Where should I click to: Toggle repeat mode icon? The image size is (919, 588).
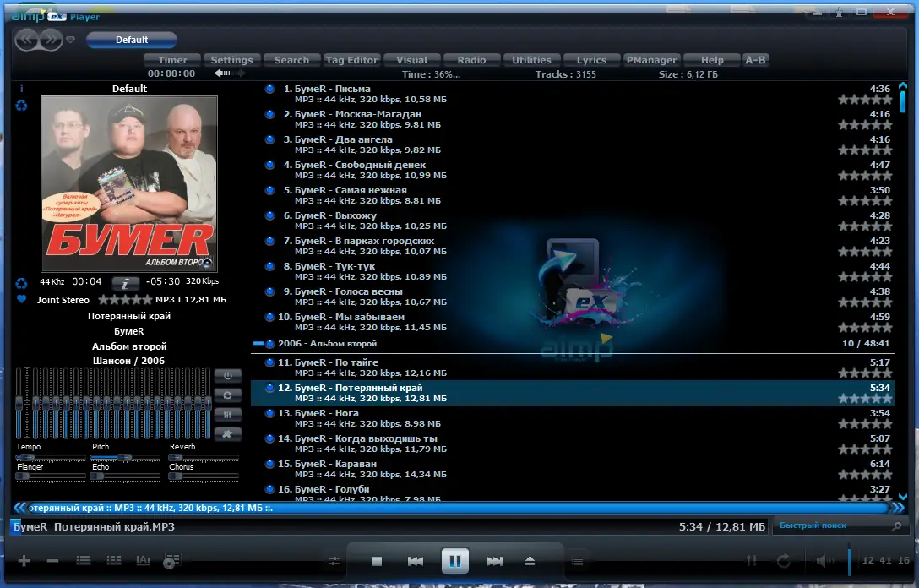click(x=784, y=561)
